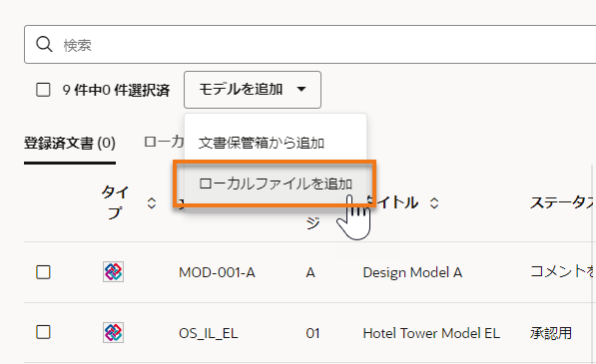Viewport: 596px width, 364px height.
Task: Click the MOD-001-A document number
Action: [217, 272]
